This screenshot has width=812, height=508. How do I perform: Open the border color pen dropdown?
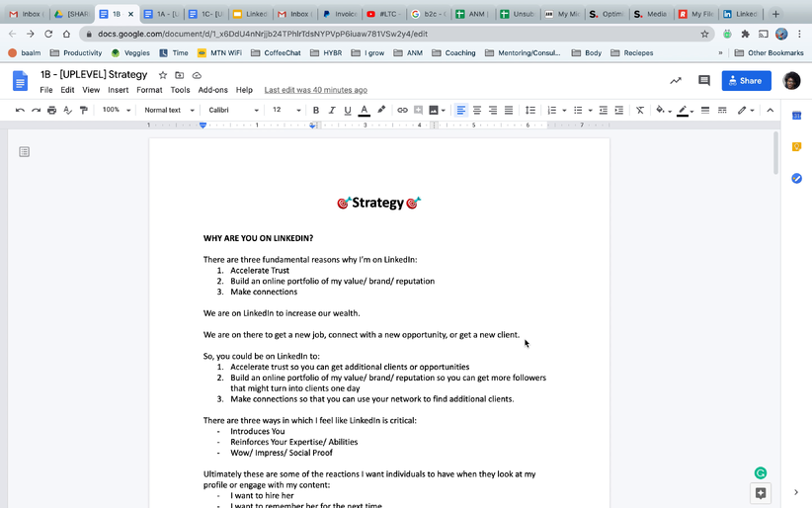click(x=686, y=110)
